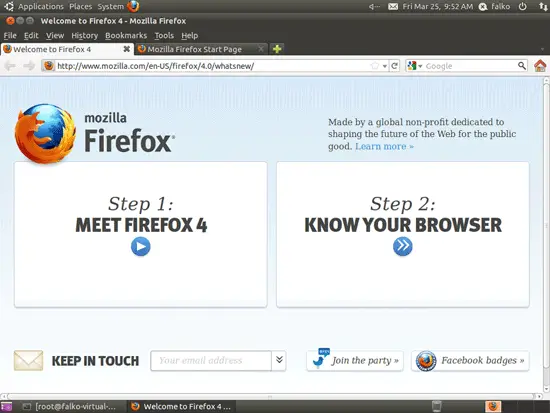
Task: Open the Places menu
Action: coord(80,7)
